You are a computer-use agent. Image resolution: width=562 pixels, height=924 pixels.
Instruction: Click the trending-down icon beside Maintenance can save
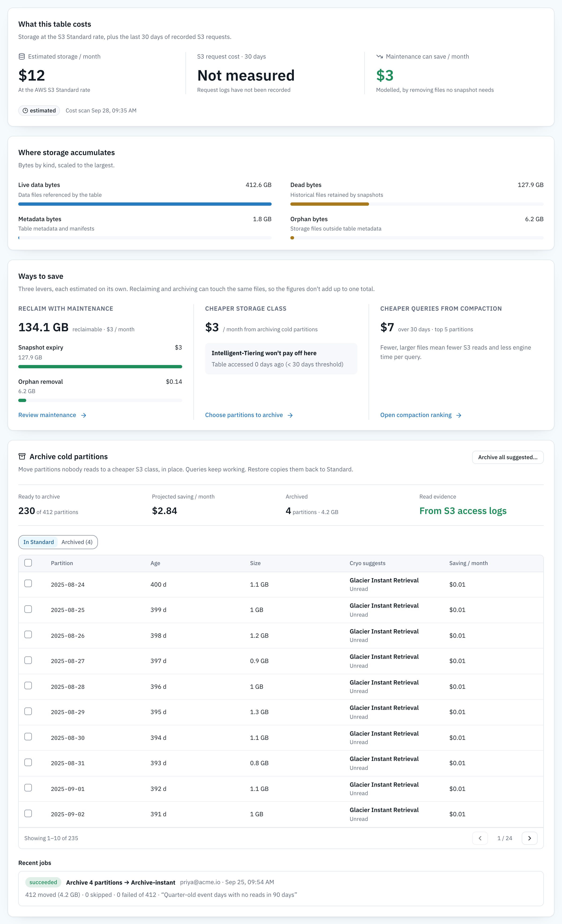click(379, 57)
